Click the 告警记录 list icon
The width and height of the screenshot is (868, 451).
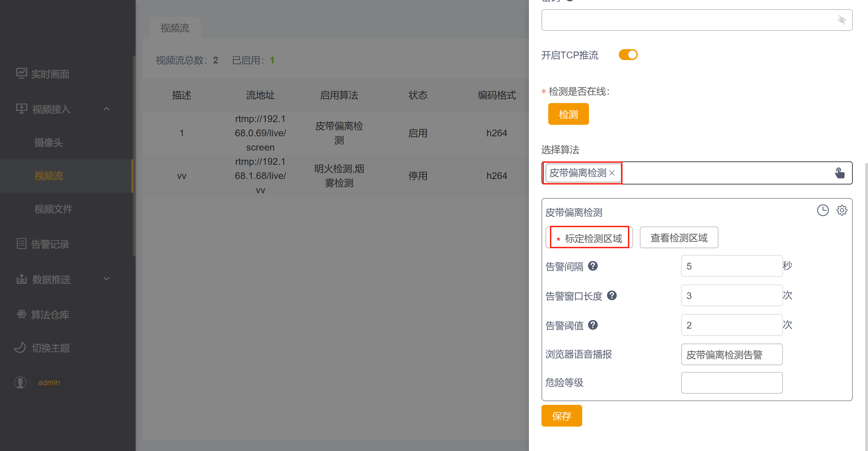tap(21, 243)
